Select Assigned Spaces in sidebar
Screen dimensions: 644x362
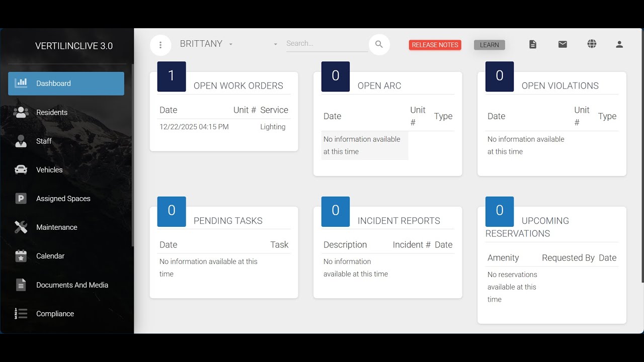tap(66, 199)
